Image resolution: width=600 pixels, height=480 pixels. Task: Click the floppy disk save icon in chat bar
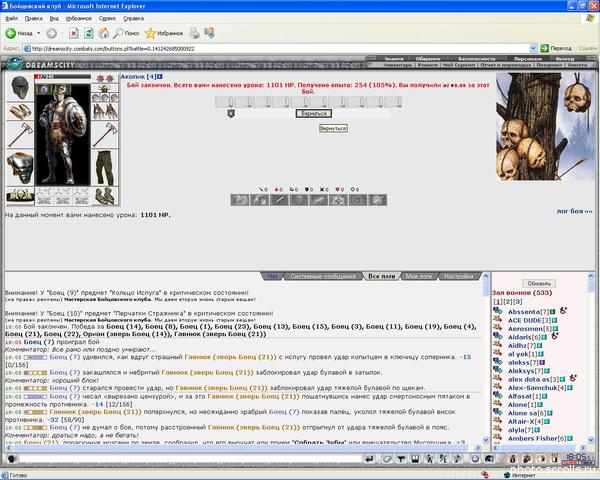pyautogui.click(x=415, y=459)
